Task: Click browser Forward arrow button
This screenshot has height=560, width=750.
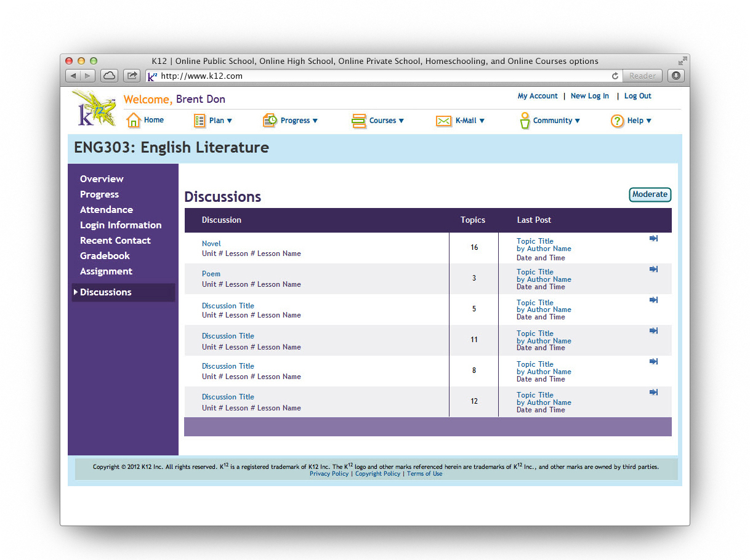Action: pyautogui.click(x=88, y=76)
